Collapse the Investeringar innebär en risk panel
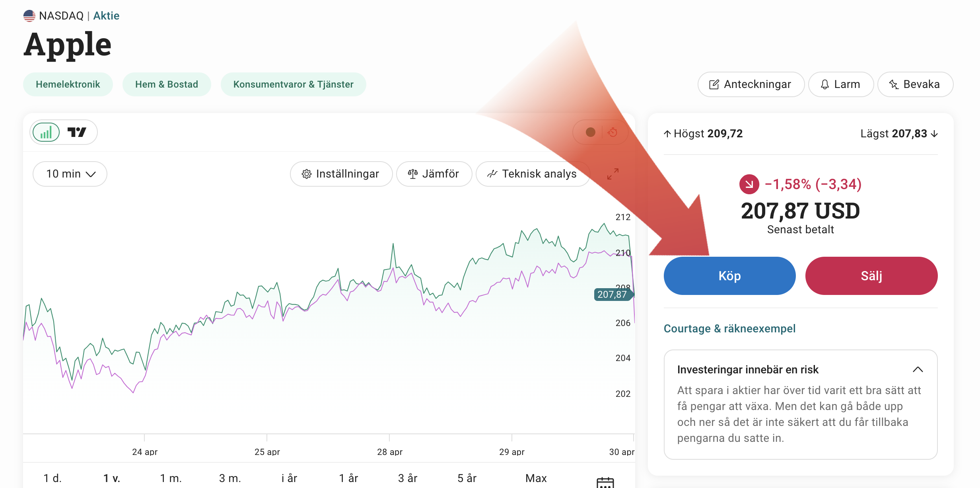 point(918,369)
